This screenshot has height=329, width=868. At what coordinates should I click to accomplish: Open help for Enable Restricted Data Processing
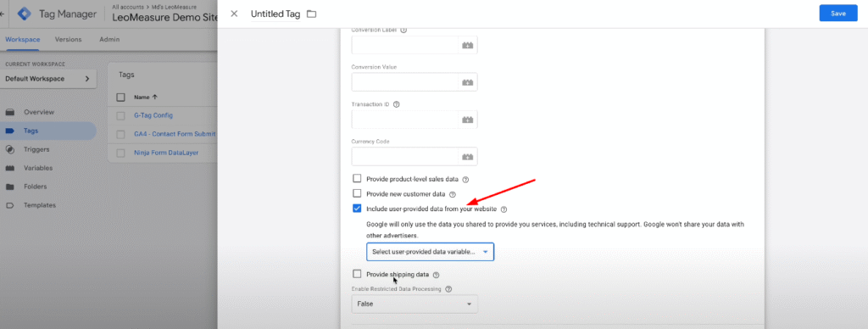[x=448, y=289]
